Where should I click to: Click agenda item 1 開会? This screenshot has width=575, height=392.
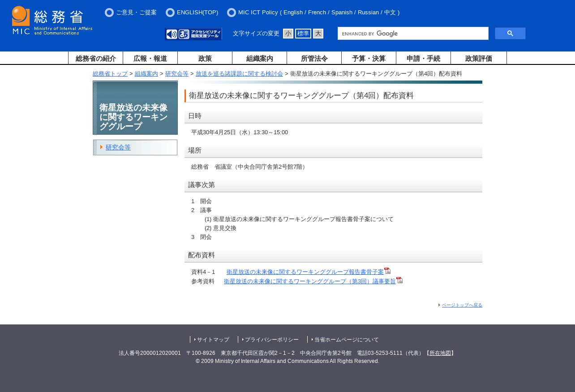[202, 201]
